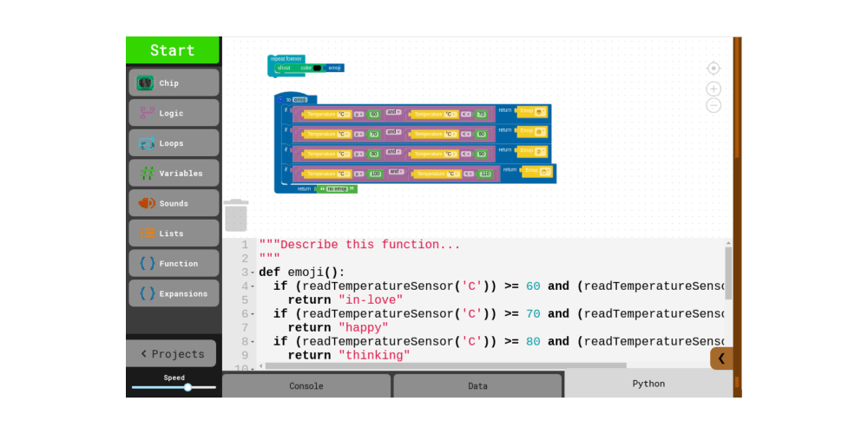Center the workspace with the crosshair icon
Screen dimensions: 868x434
[713, 69]
